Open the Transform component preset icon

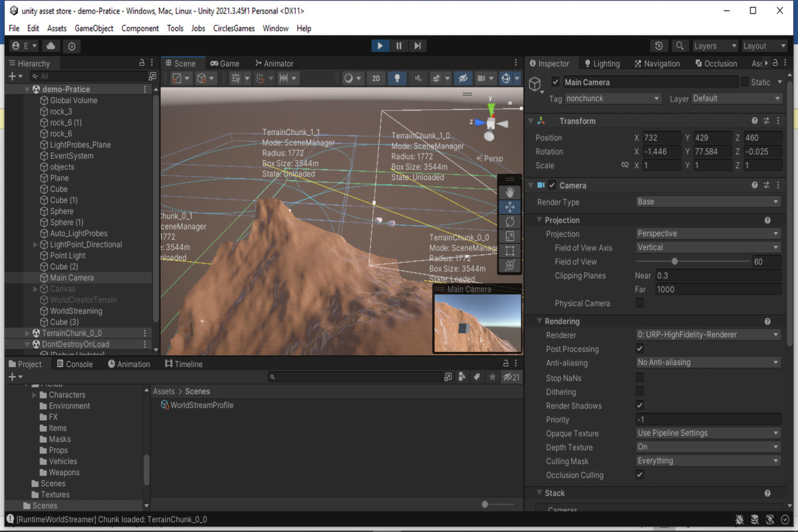coord(767,121)
